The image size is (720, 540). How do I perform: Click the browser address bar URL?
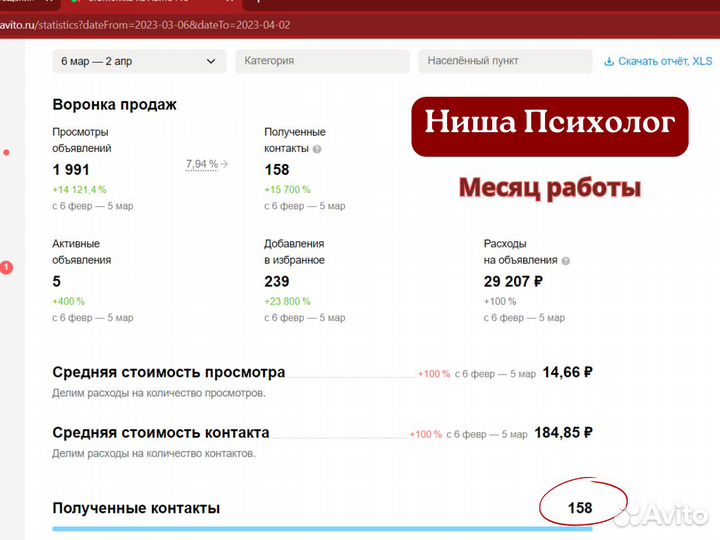145,25
